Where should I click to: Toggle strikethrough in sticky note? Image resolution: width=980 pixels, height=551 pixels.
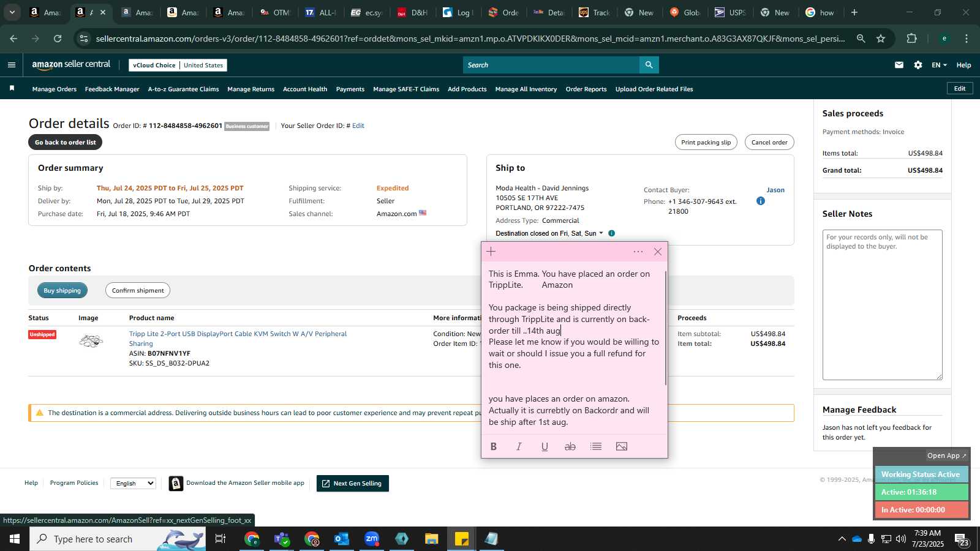(x=570, y=446)
